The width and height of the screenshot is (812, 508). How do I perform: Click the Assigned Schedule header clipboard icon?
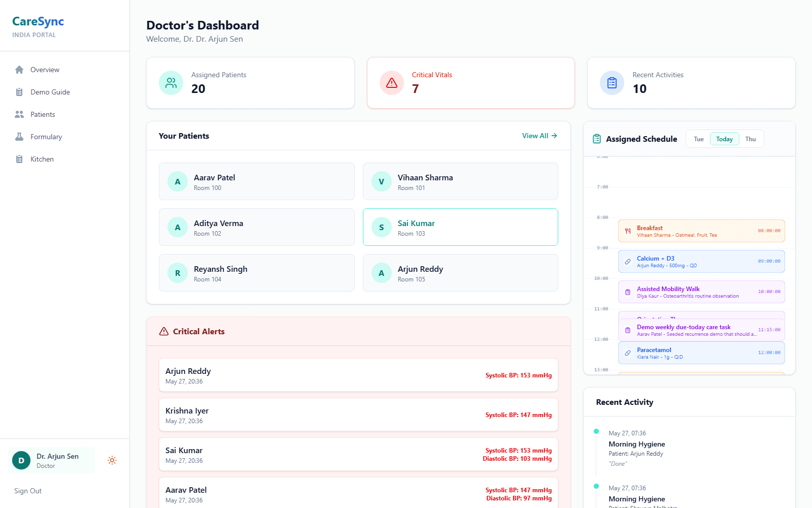[x=597, y=139]
